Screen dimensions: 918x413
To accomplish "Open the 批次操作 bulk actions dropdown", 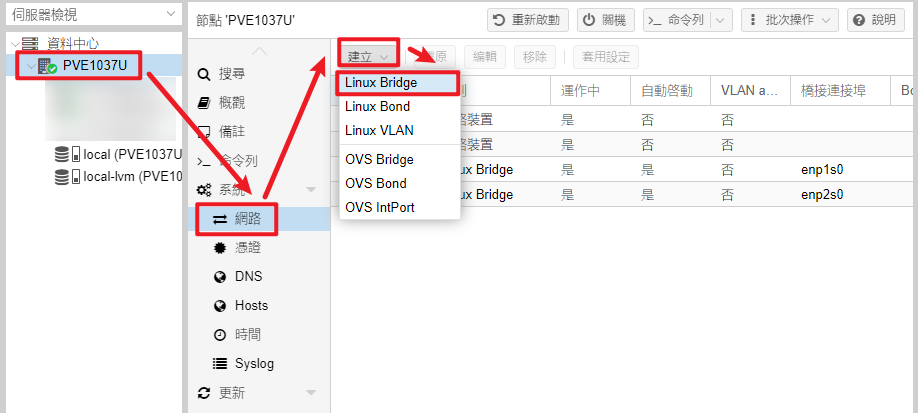I will (x=790, y=20).
